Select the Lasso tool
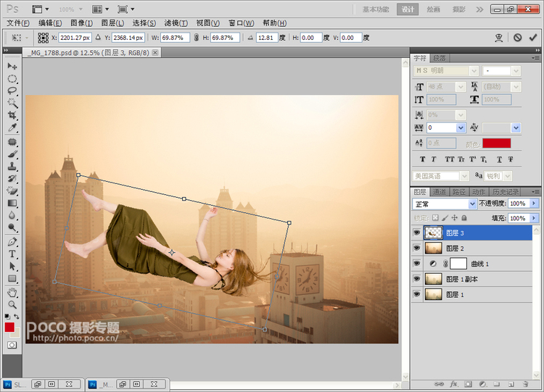The height and width of the screenshot is (392, 544). [12, 91]
